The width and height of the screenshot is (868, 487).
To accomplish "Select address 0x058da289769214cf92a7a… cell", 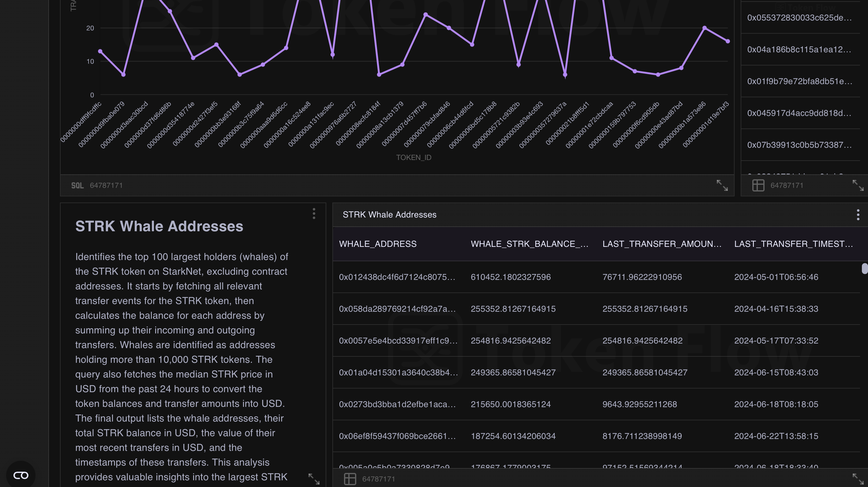I will click(397, 309).
